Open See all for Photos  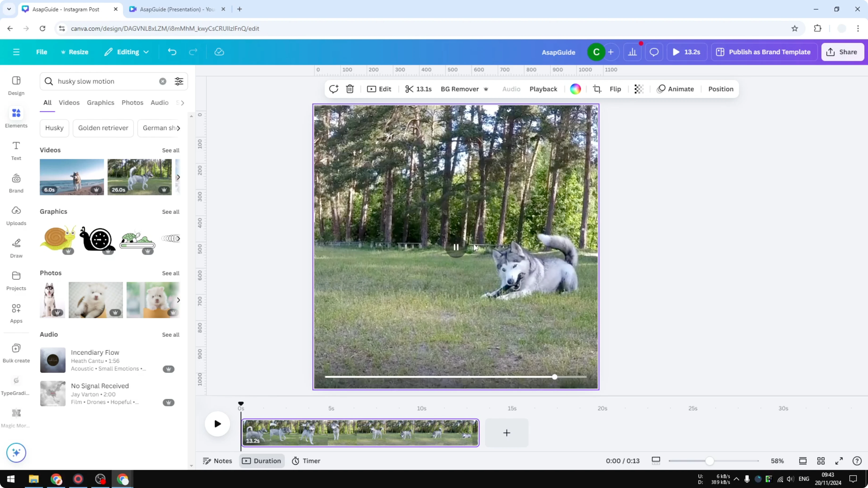171,273
